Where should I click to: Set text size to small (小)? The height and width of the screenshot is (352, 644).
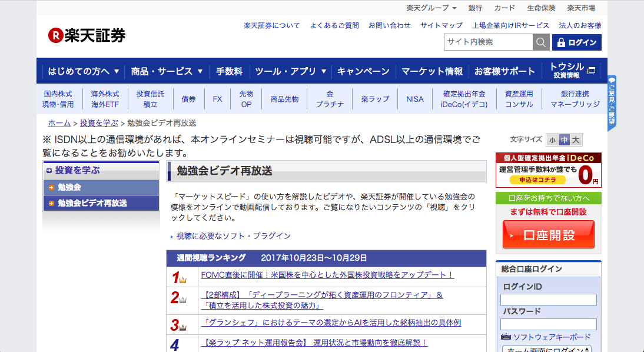[x=552, y=140]
